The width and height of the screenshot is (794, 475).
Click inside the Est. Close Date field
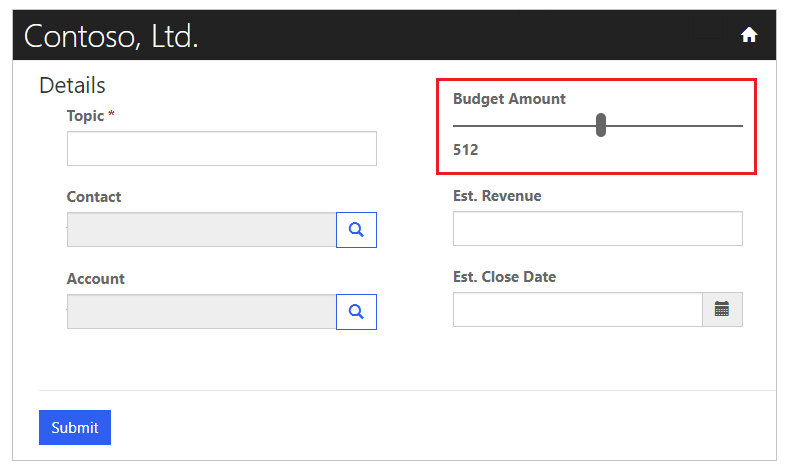(x=578, y=309)
